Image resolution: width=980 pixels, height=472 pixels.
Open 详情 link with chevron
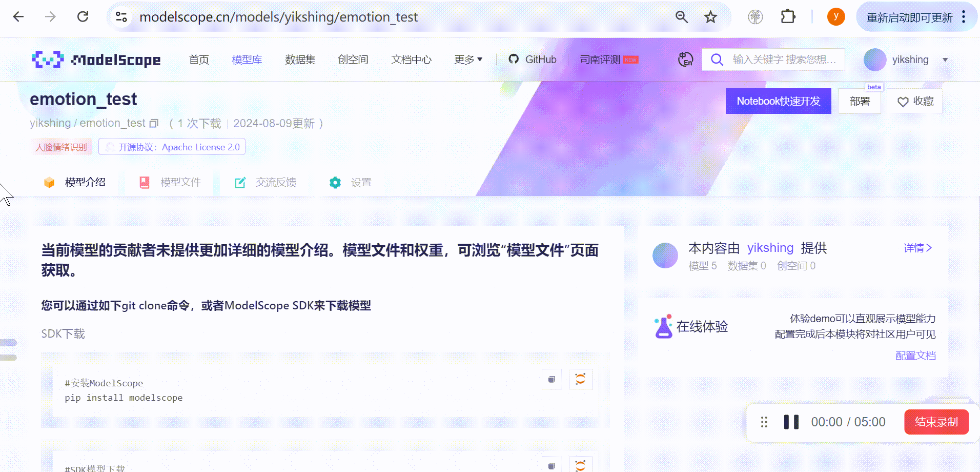coord(917,248)
